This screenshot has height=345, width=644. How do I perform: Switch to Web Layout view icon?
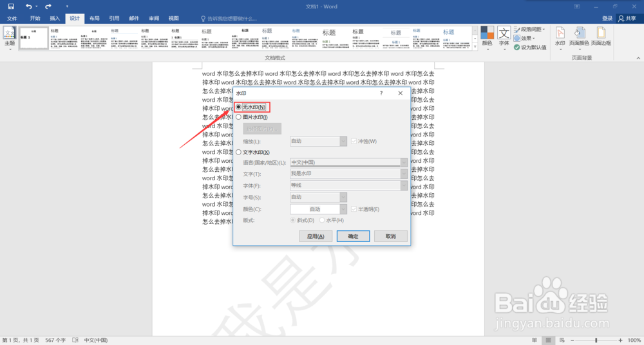point(562,340)
